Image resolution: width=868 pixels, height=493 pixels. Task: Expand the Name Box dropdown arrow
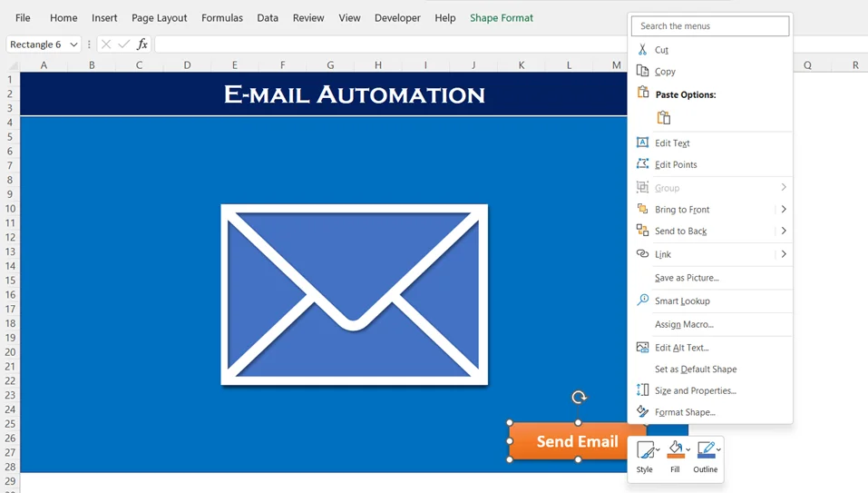point(73,44)
